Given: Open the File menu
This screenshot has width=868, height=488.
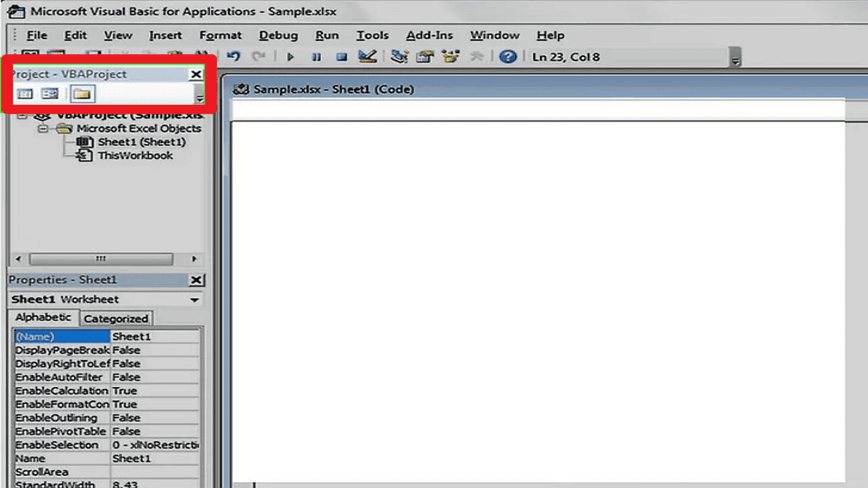Looking at the screenshot, I should (37, 36).
